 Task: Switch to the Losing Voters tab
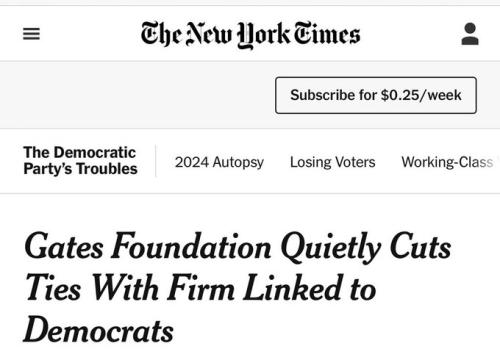tap(333, 162)
